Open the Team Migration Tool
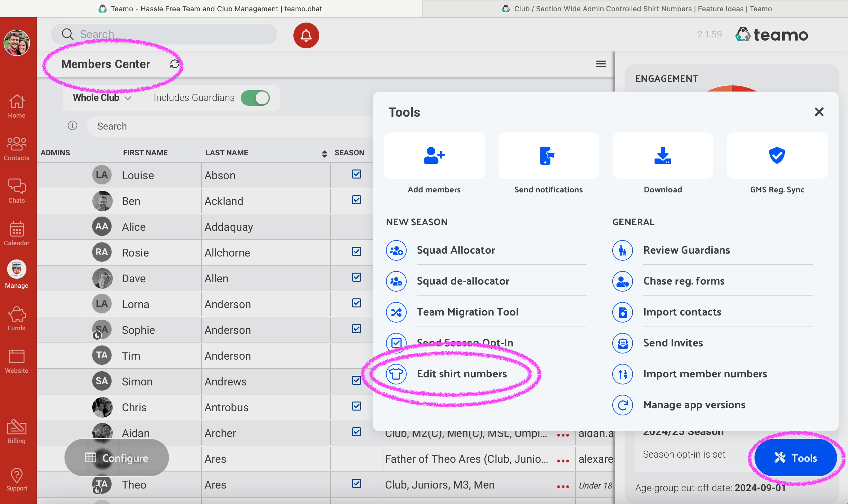The image size is (848, 504). click(x=468, y=312)
